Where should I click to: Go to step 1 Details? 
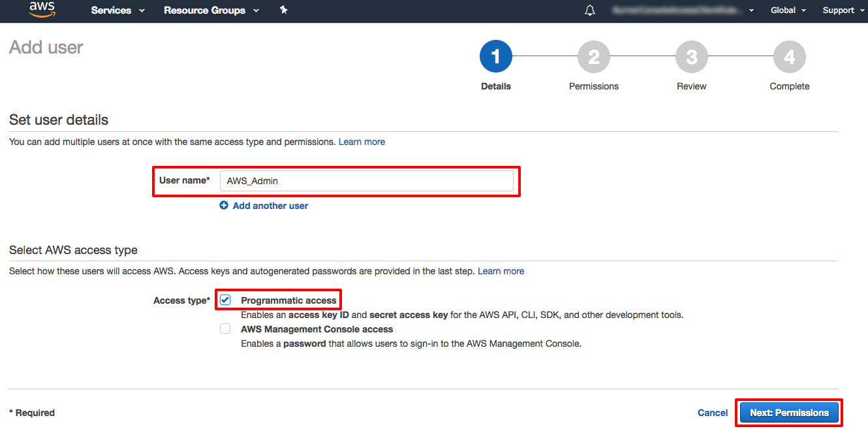[x=496, y=57]
